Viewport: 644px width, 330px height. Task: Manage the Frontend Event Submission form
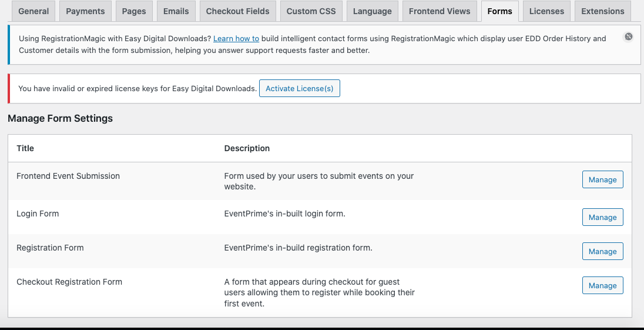[602, 180]
